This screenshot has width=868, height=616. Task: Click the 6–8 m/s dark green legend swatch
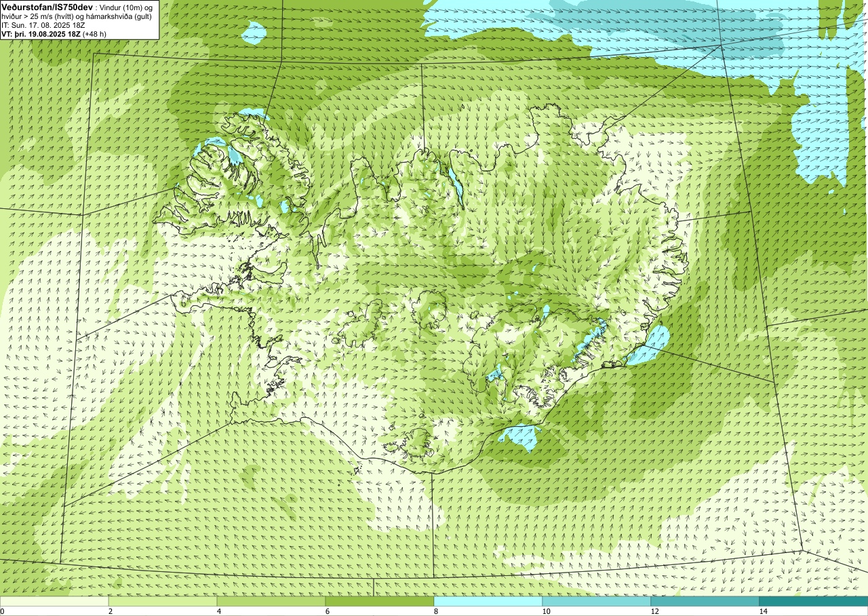point(380,601)
